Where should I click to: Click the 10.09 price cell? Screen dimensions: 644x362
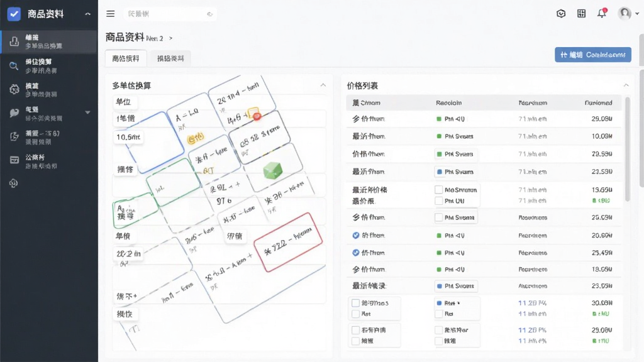pyautogui.click(x=602, y=136)
